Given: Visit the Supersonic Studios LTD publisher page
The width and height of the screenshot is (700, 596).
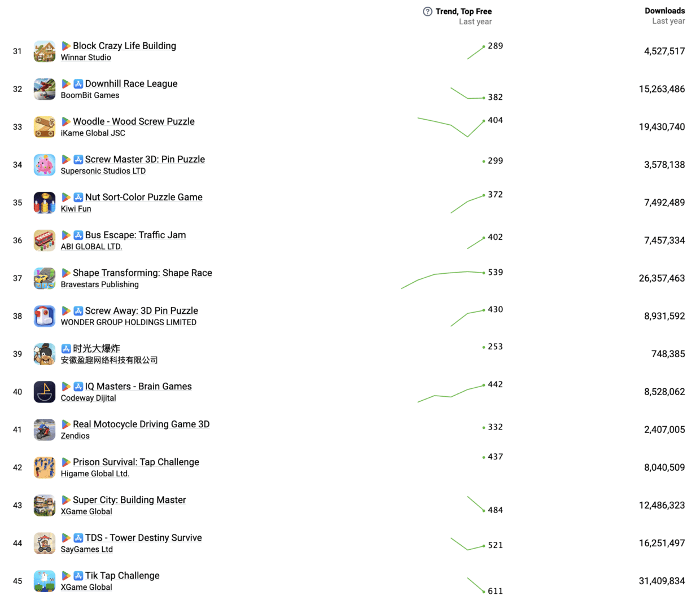Looking at the screenshot, I should pyautogui.click(x=103, y=171).
